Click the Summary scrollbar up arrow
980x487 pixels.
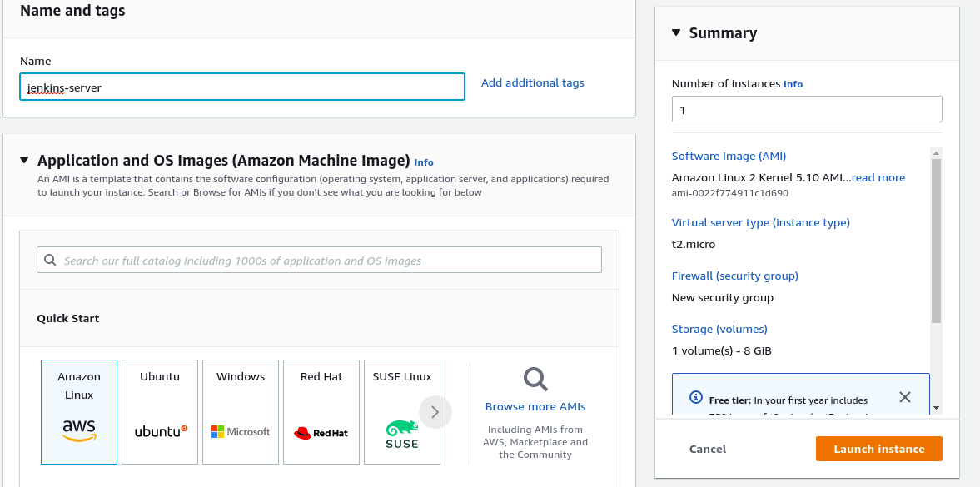pos(936,152)
